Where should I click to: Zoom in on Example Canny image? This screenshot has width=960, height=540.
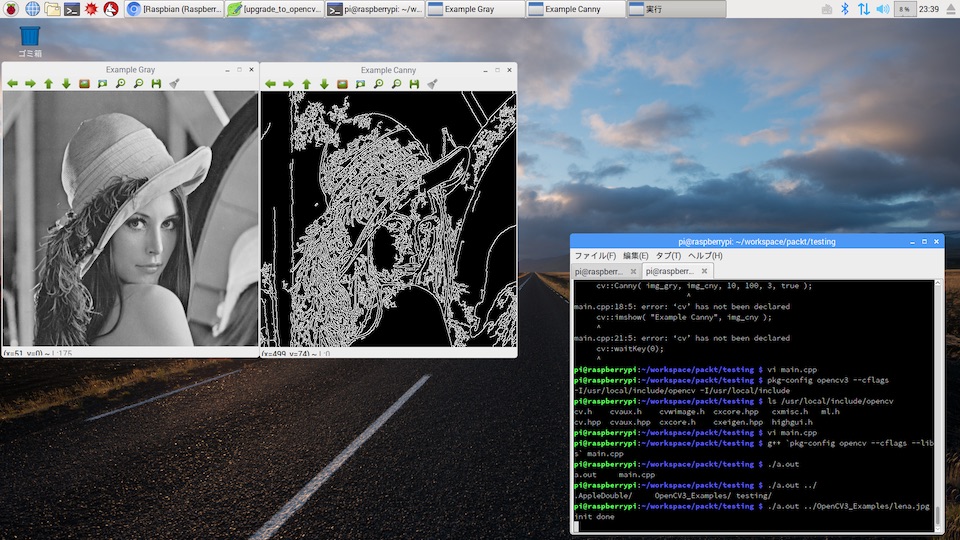coord(378,84)
